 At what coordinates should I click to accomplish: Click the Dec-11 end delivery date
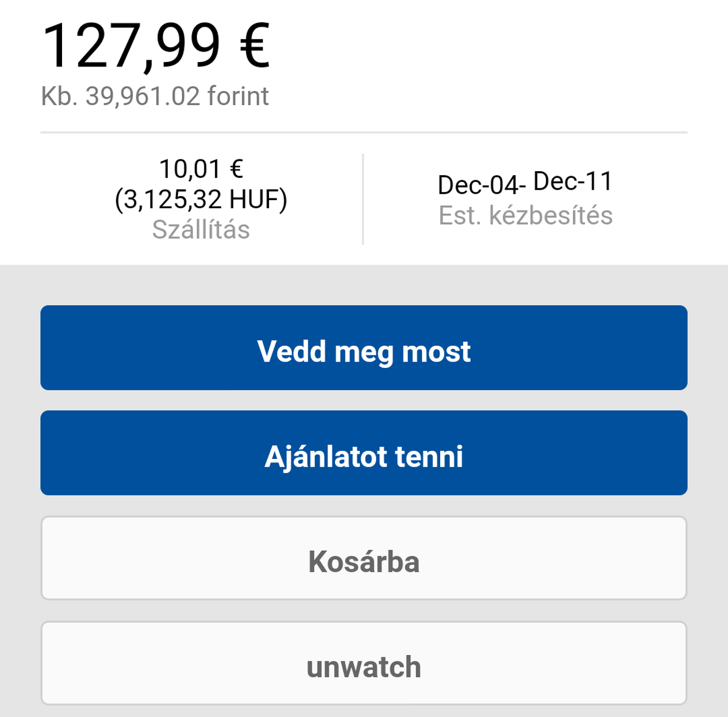tap(573, 181)
